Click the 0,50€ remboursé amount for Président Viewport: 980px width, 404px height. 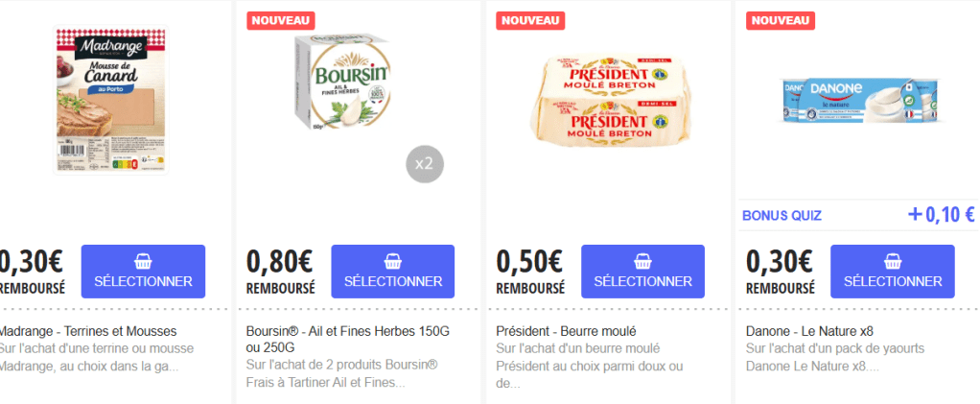[529, 262]
